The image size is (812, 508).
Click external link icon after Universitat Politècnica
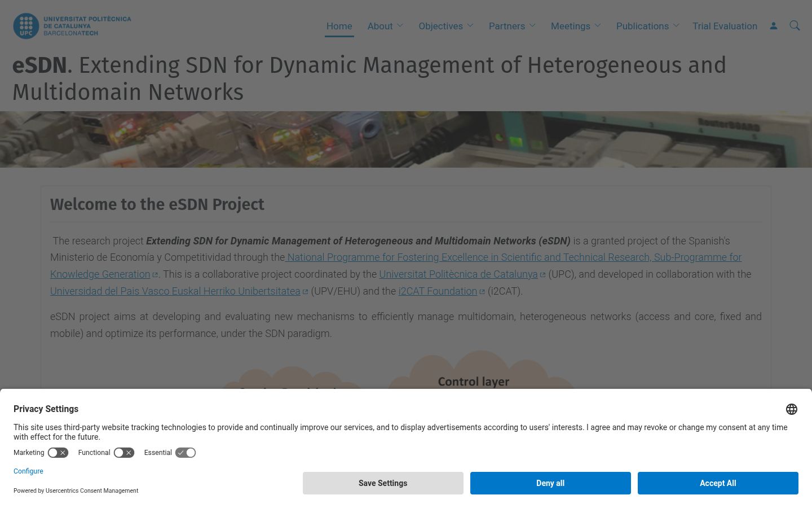click(542, 275)
